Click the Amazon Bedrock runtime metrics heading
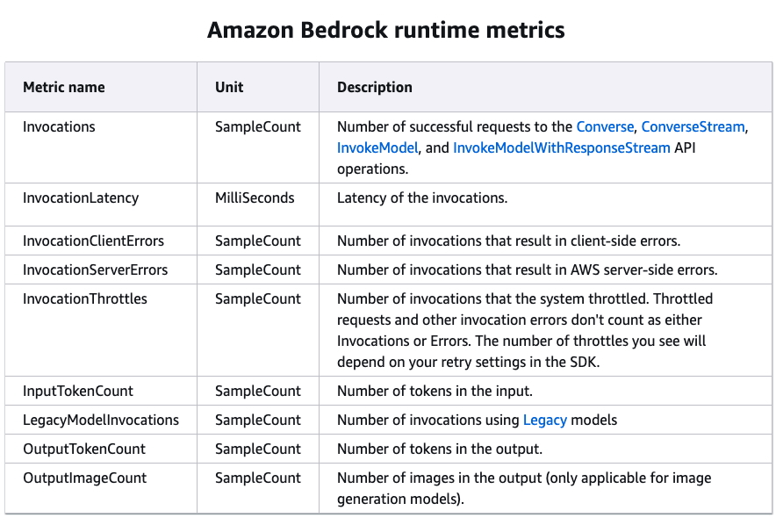The width and height of the screenshot is (776, 532). pos(386,31)
